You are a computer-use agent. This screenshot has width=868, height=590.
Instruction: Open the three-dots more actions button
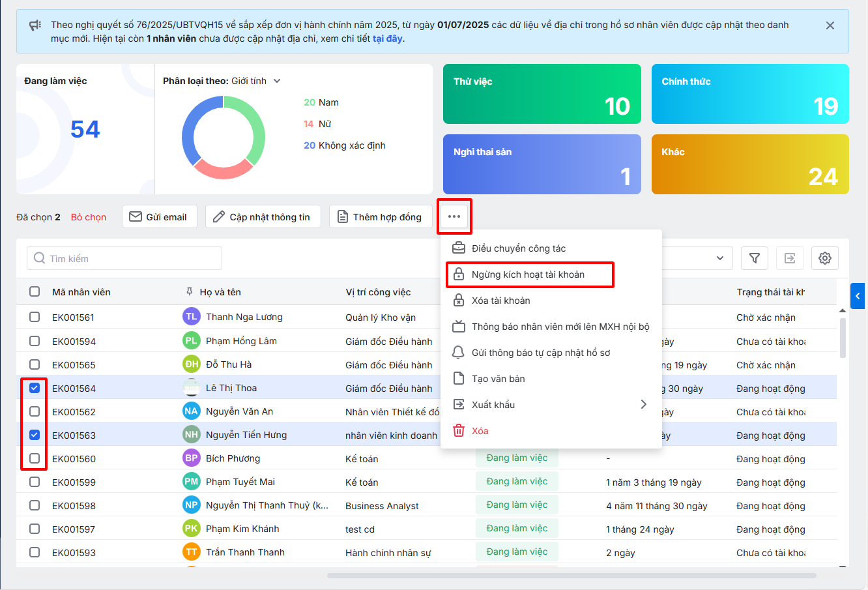454,216
